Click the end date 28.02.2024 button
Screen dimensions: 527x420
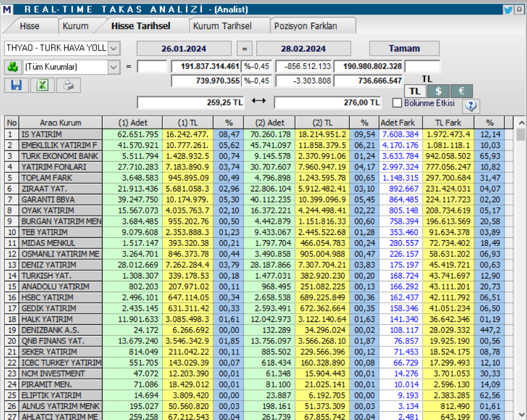click(x=304, y=49)
